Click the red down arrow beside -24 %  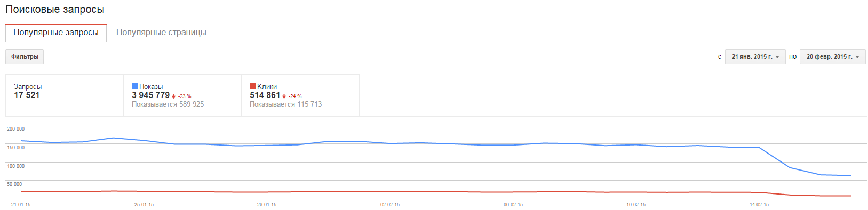[284, 96]
